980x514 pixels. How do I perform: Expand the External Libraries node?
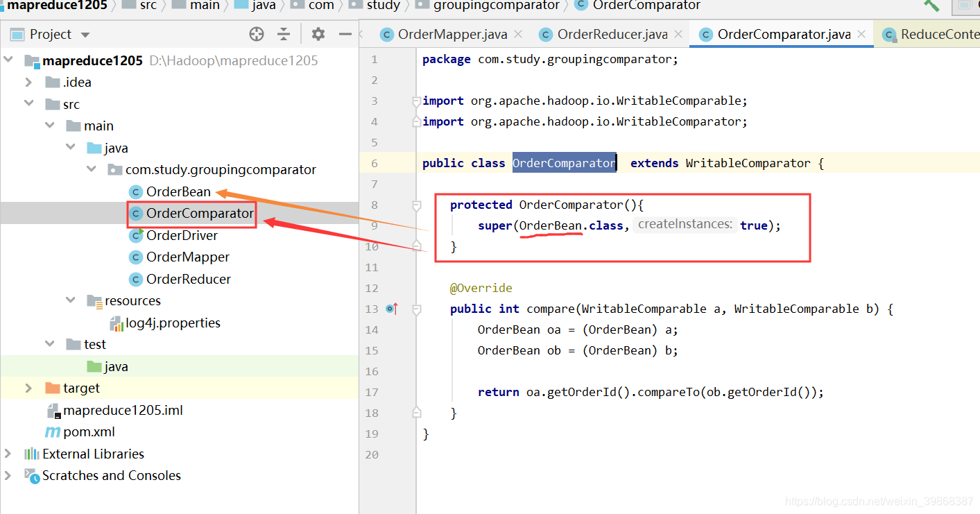(9, 454)
